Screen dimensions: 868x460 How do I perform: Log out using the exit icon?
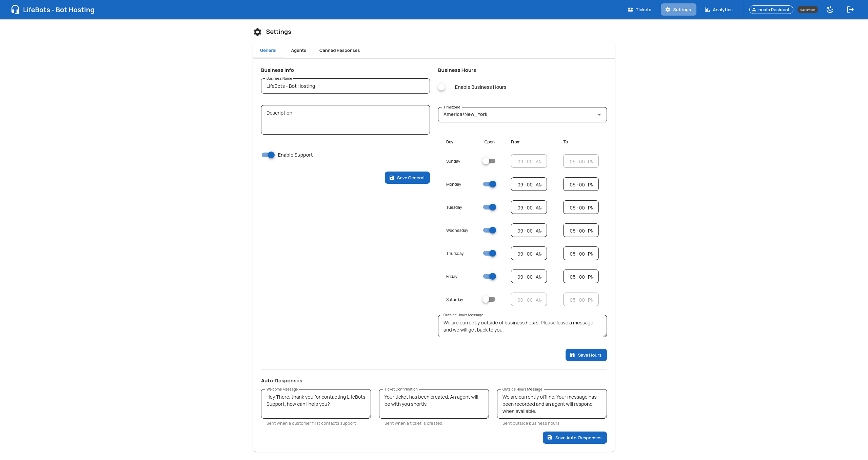click(850, 9)
